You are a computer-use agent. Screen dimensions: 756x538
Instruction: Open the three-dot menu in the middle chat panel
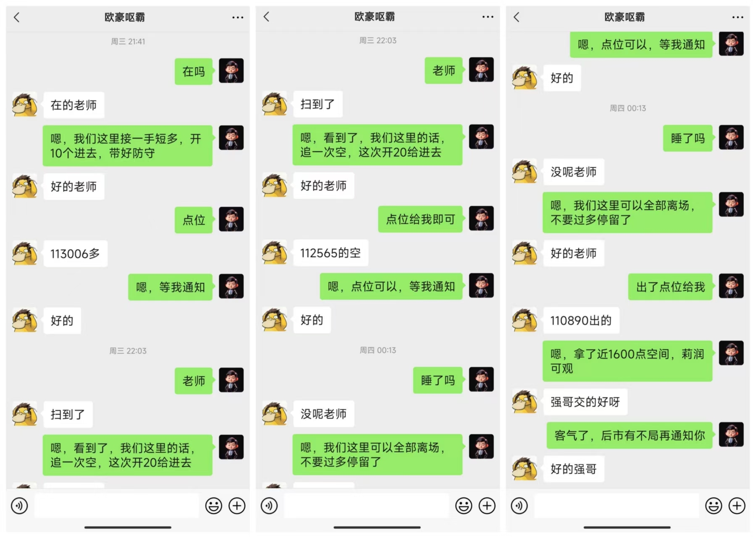pos(488,17)
